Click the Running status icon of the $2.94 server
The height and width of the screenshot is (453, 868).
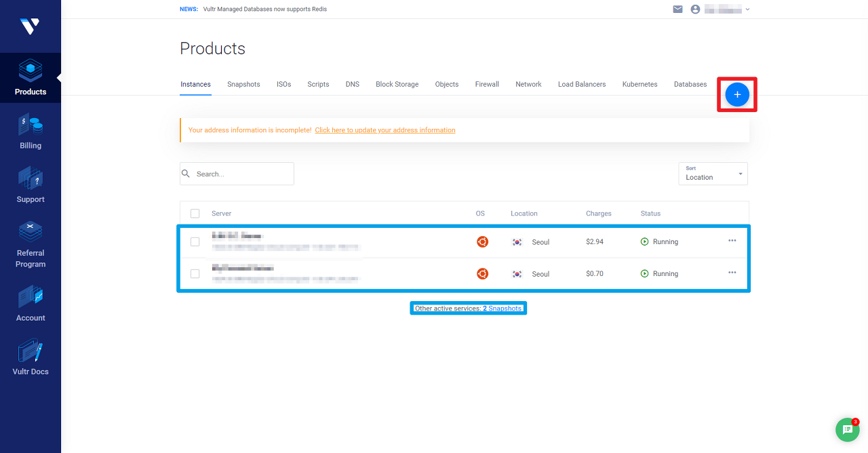(x=645, y=241)
